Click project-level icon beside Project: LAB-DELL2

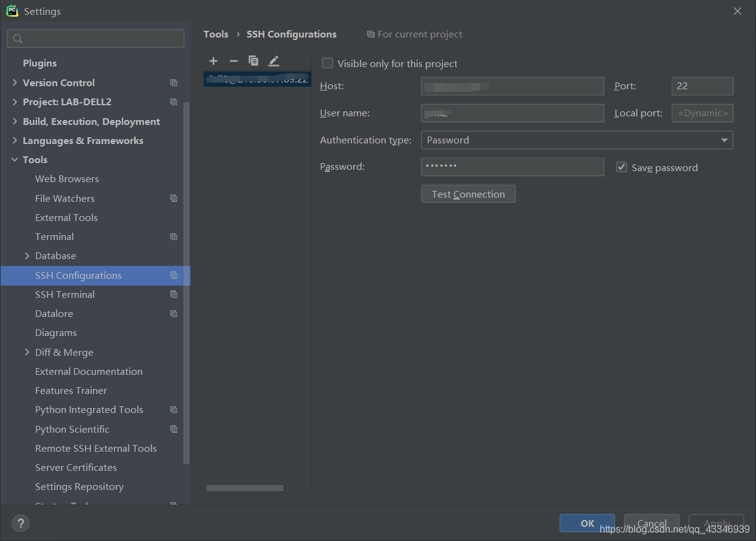(x=174, y=102)
